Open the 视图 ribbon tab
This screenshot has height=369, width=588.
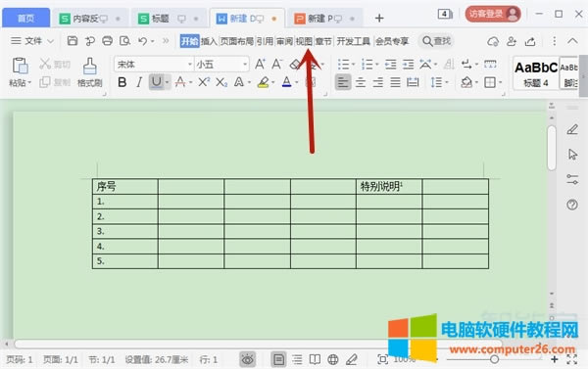[x=304, y=41]
